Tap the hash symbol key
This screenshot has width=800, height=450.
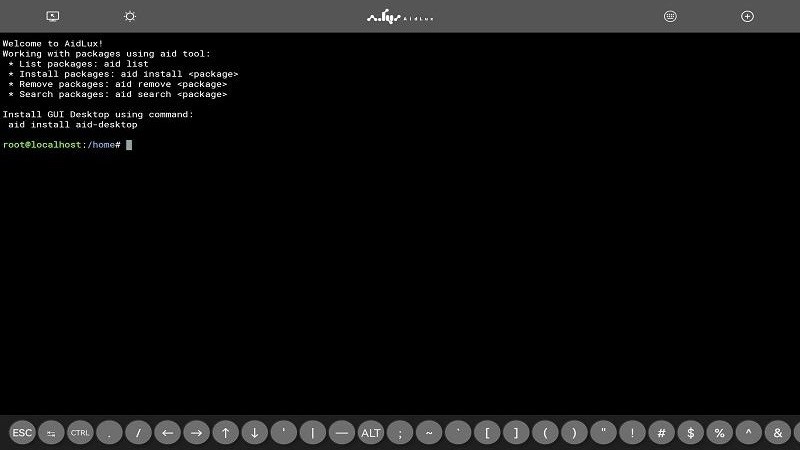point(662,433)
